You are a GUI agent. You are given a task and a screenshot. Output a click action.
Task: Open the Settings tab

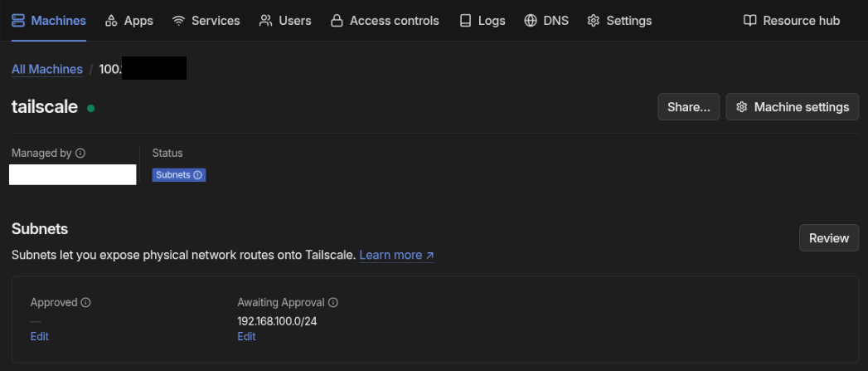point(619,21)
